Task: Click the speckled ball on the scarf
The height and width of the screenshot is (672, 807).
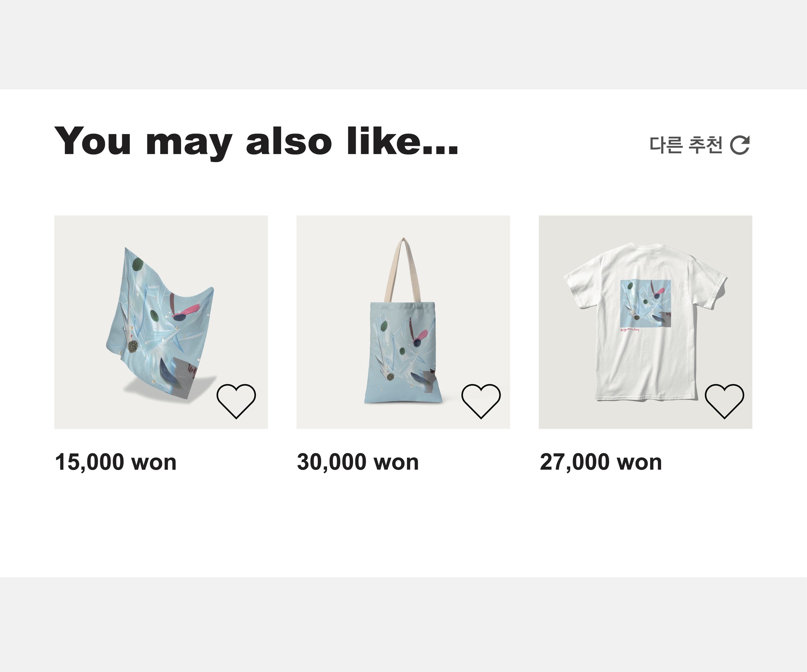Action: pyautogui.click(x=134, y=346)
